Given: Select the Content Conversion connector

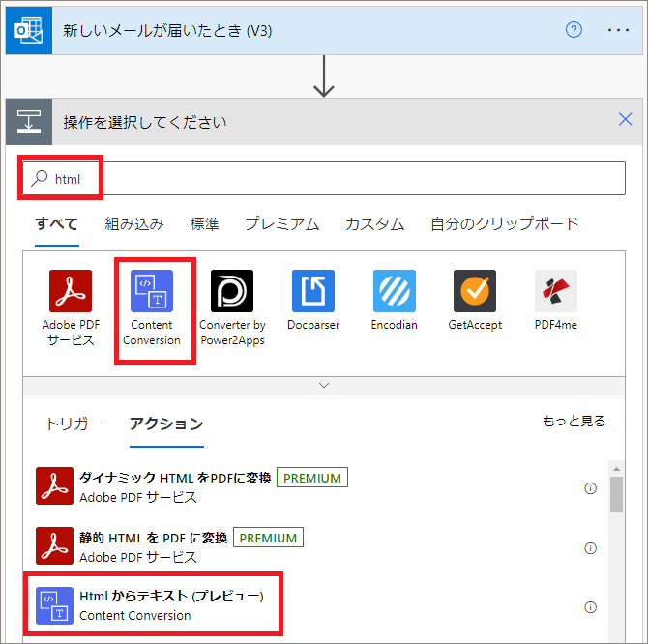Looking at the screenshot, I should [x=152, y=307].
